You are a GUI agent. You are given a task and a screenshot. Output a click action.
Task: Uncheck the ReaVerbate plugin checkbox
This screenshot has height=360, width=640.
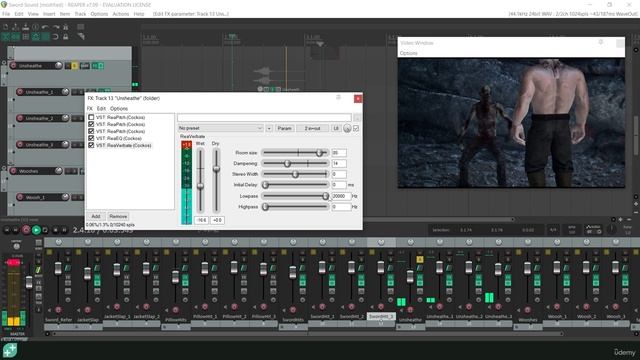point(91,145)
